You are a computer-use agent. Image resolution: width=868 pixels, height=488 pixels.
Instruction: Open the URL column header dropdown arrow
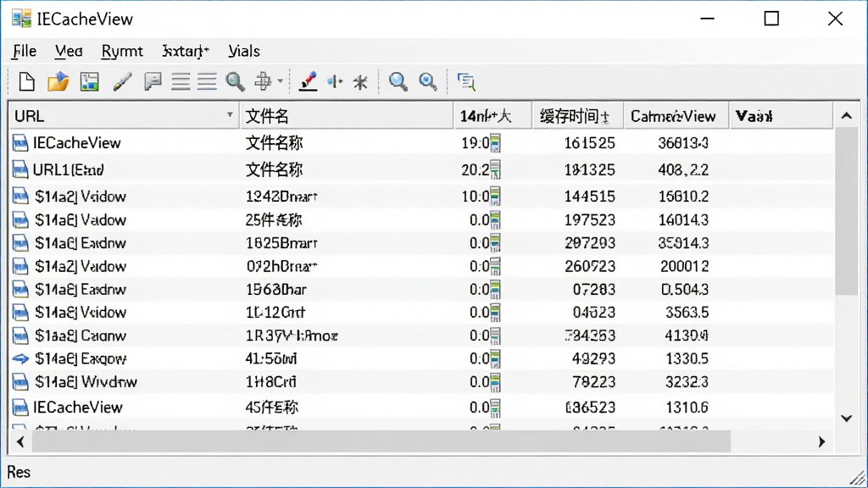click(x=229, y=115)
